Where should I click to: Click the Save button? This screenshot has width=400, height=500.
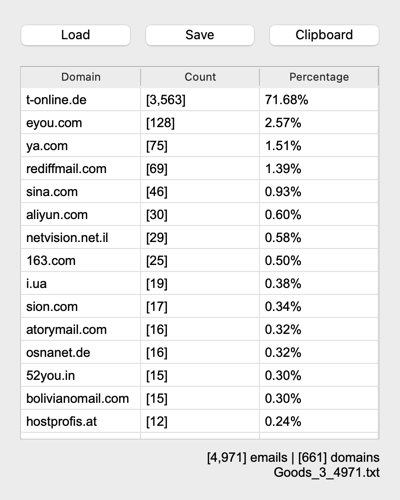pos(200,35)
